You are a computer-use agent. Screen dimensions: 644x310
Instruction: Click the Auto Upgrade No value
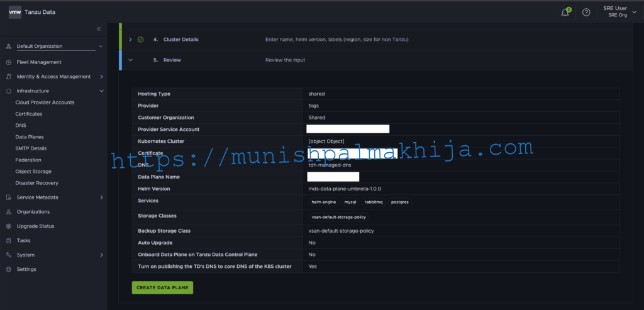[x=312, y=243]
